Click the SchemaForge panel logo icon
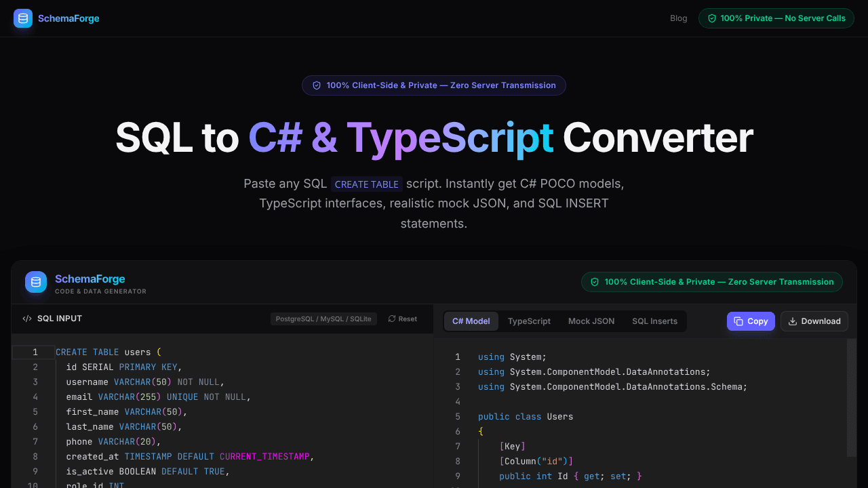Screen dimensions: 868x488 36,282
